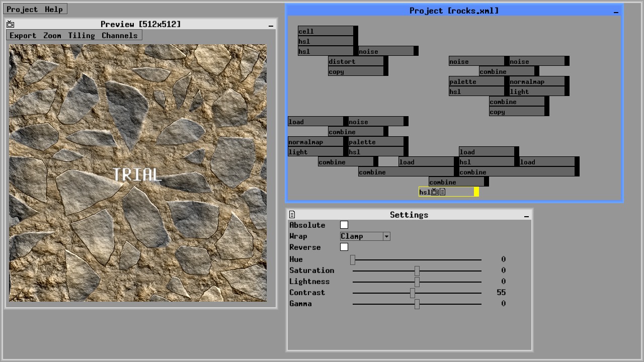644x362 pixels.
Task: Click the Contrast slider handle
Action: click(413, 293)
